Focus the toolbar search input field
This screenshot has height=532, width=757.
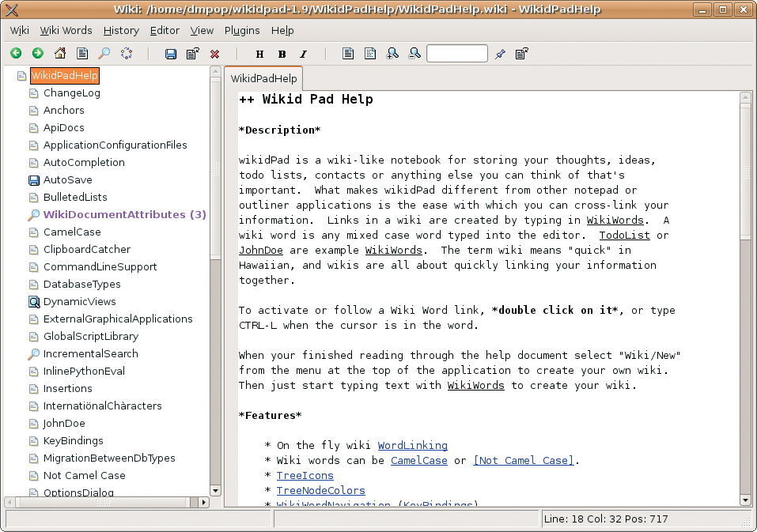(456, 54)
